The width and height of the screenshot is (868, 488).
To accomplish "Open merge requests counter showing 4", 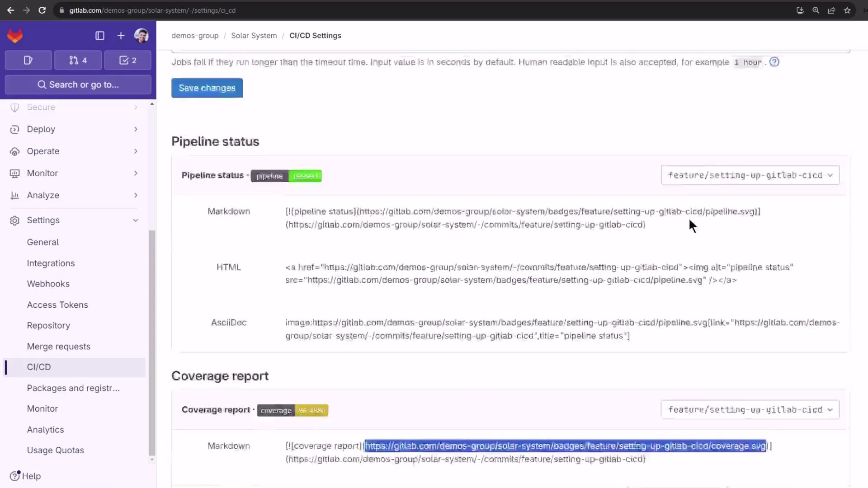I will click(x=78, y=60).
